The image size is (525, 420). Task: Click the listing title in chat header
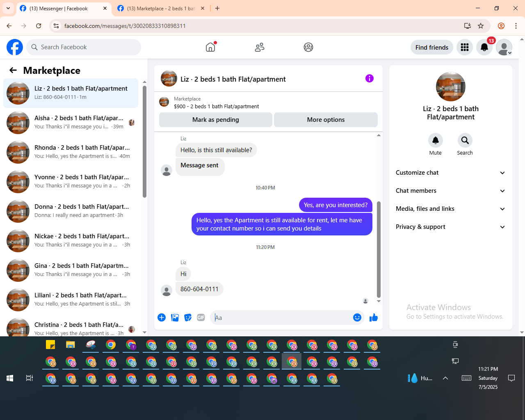[x=233, y=79]
